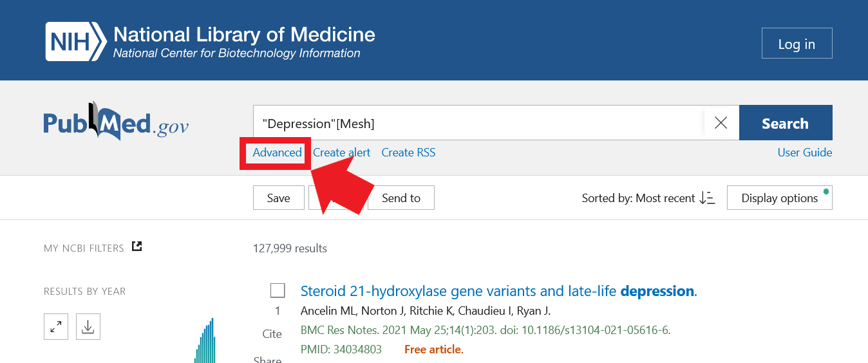The image size is (868, 363).
Task: Click the Search button
Action: (786, 123)
